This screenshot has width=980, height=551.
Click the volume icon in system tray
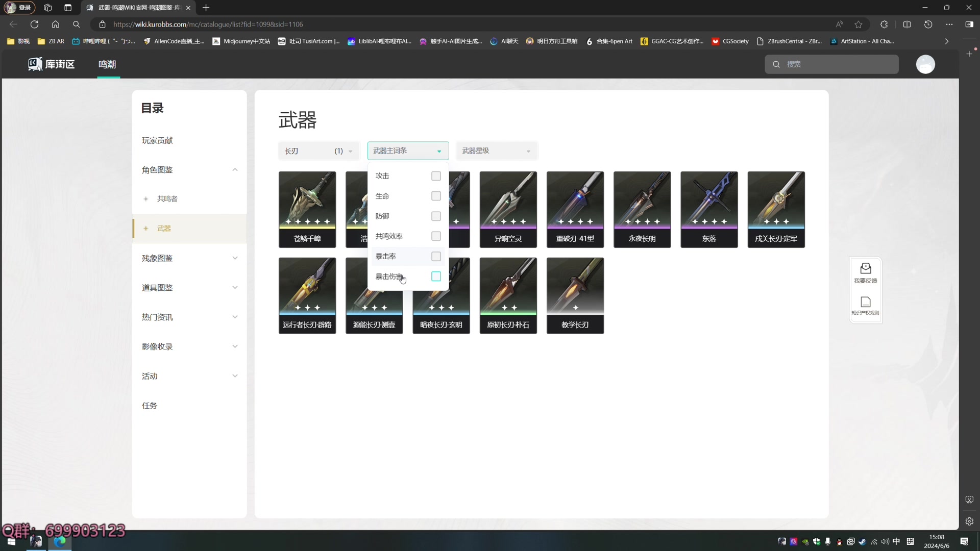(x=885, y=541)
